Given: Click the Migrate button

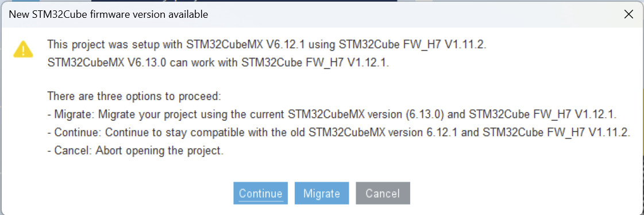Looking at the screenshot, I should pyautogui.click(x=322, y=193).
